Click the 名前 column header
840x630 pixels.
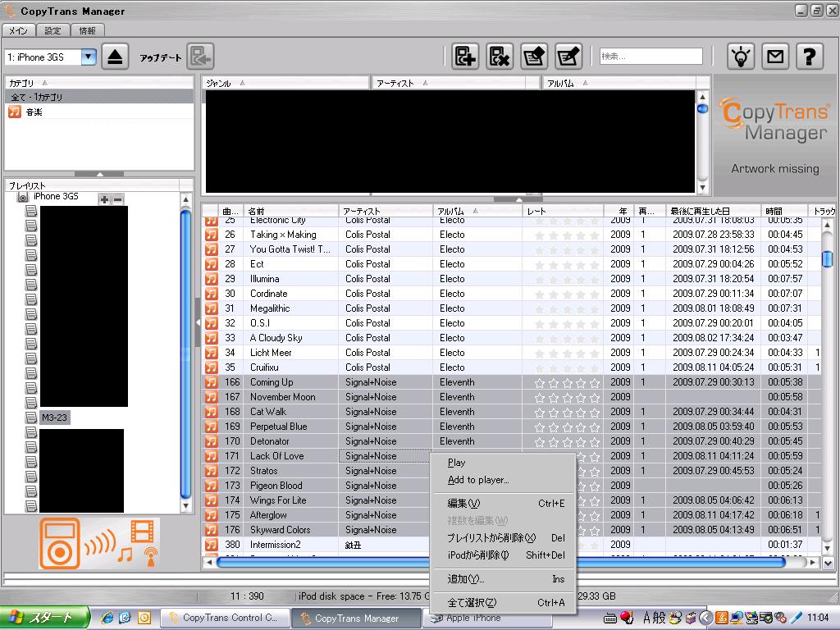click(x=291, y=211)
